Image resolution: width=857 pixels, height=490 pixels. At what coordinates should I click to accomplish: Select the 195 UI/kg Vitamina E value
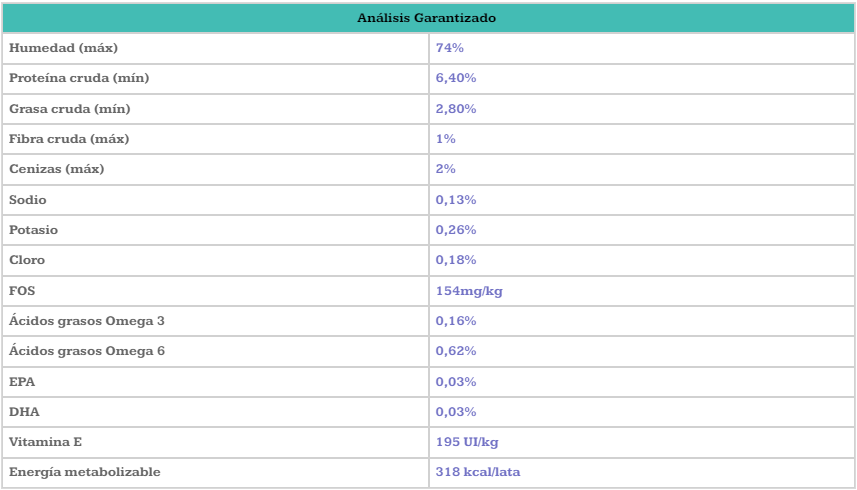click(x=466, y=442)
